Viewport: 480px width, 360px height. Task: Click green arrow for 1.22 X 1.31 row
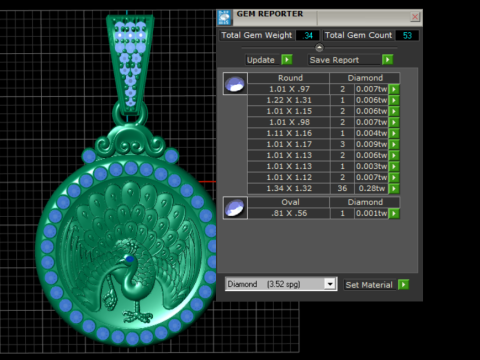394,100
